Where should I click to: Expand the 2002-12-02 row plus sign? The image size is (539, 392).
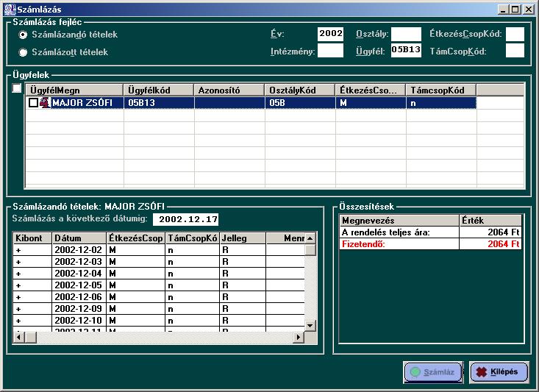(18, 251)
